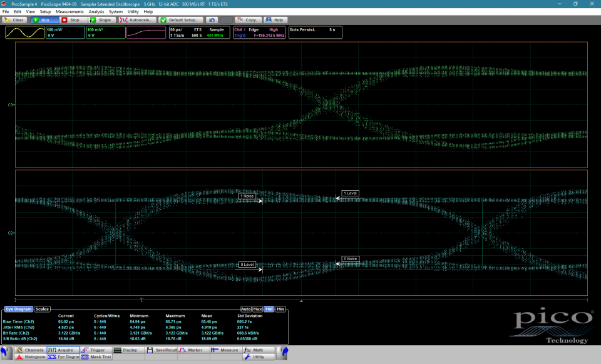Open the Edit menu
Viewport: 601px width, 364px height.
(18, 12)
